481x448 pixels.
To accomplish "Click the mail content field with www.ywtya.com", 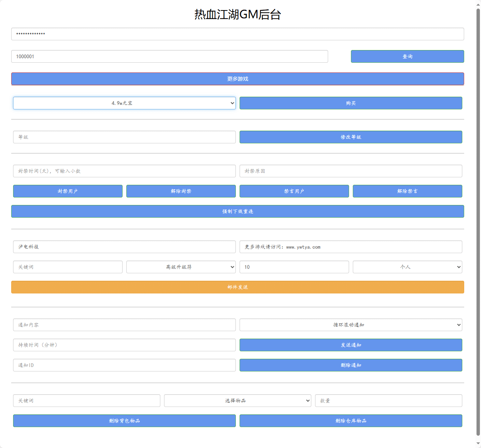I will (351, 247).
